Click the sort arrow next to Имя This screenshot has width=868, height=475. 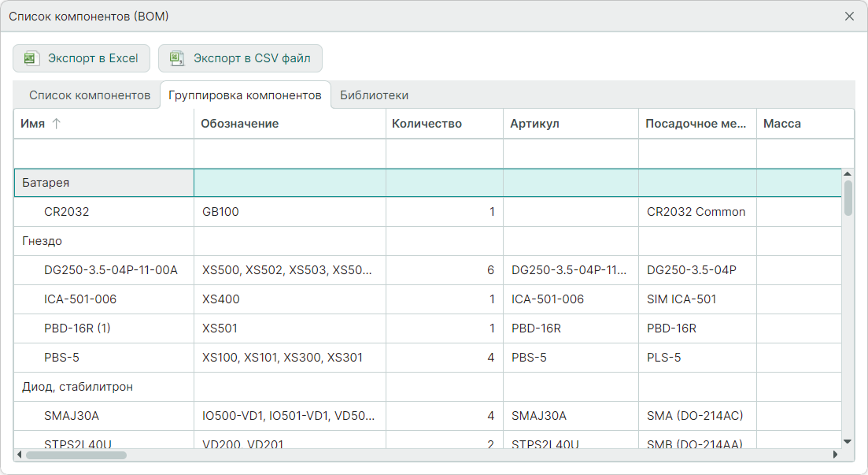click(x=56, y=124)
